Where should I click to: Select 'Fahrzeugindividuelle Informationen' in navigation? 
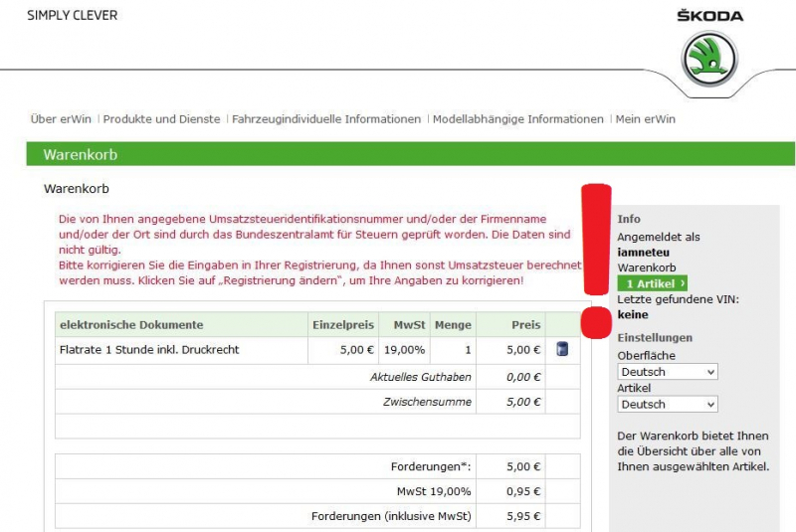[326, 119]
